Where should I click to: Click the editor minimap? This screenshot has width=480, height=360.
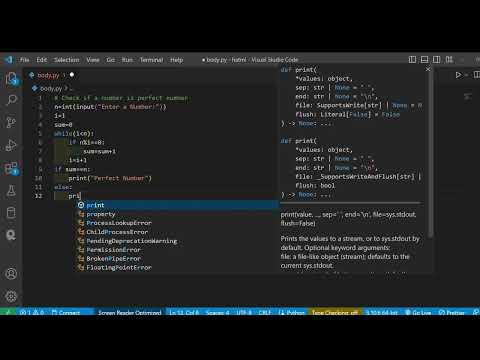point(468,97)
